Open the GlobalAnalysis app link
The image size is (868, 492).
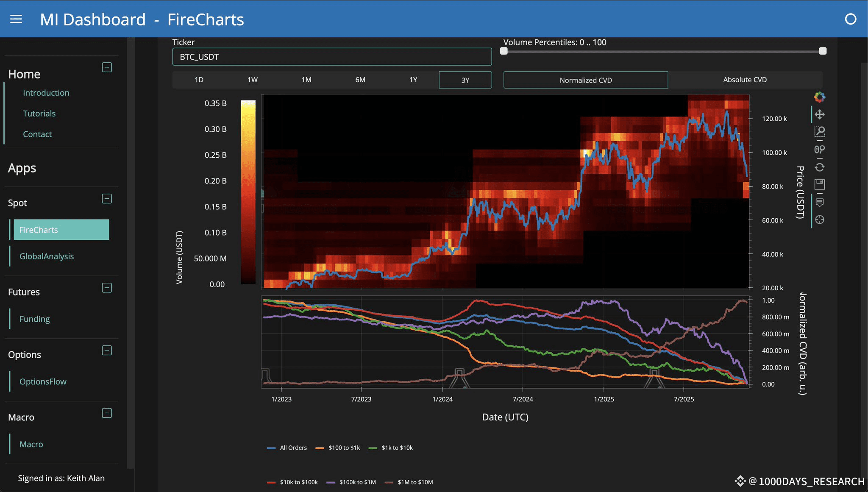point(47,256)
